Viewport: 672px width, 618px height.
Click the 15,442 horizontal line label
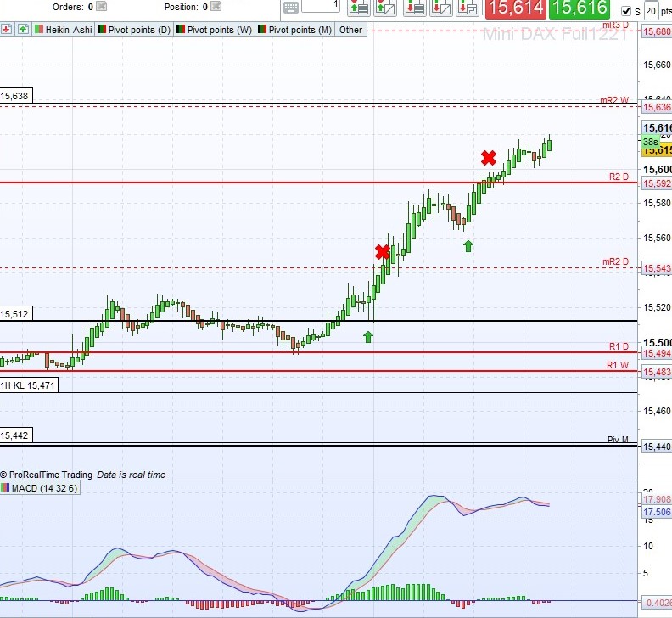[x=15, y=435]
